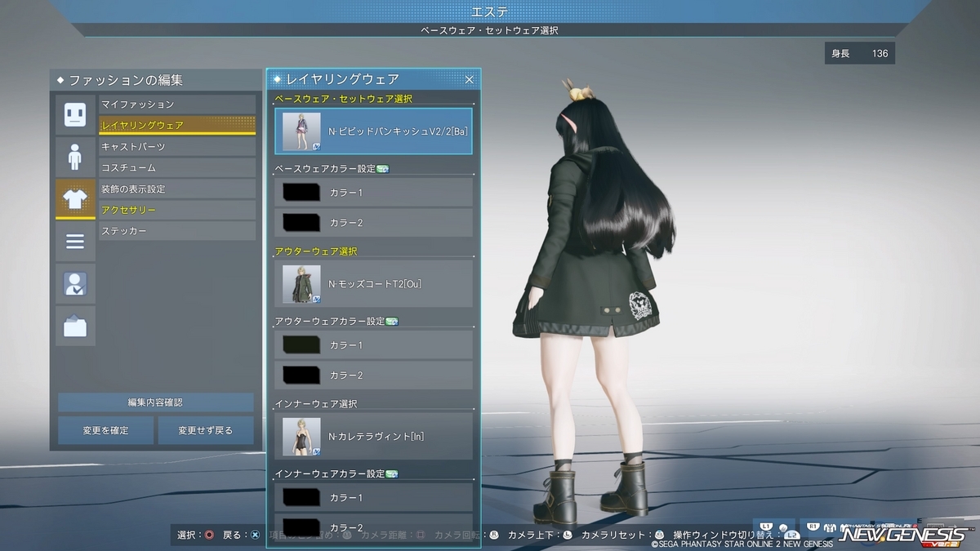This screenshot has height=551, width=980.
Task: Click 編集内容確認 button
Action: 155,402
